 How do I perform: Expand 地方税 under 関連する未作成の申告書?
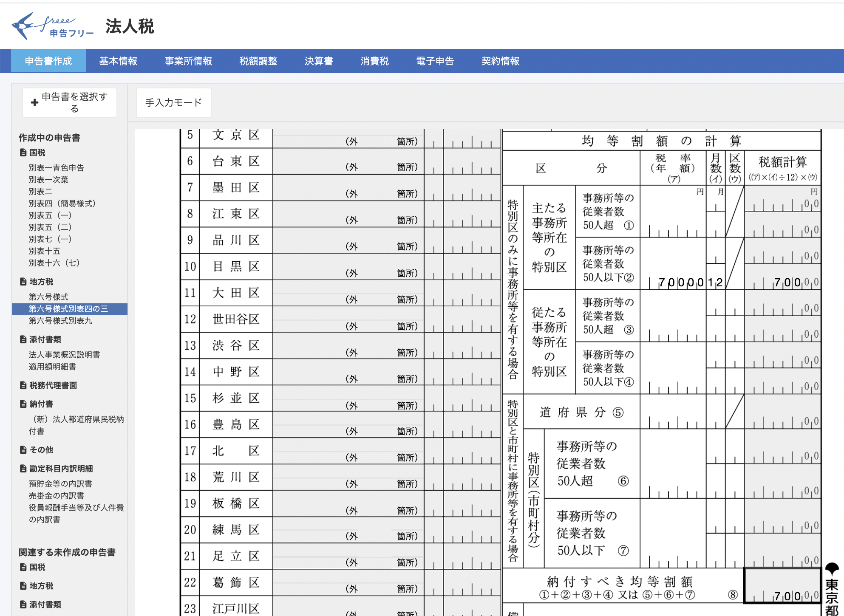click(41, 586)
